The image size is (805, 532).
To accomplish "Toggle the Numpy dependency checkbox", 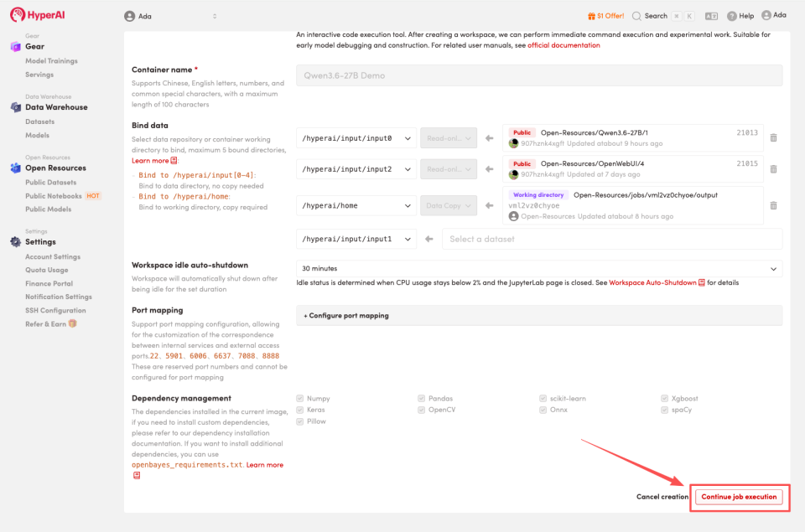I will [x=300, y=399].
